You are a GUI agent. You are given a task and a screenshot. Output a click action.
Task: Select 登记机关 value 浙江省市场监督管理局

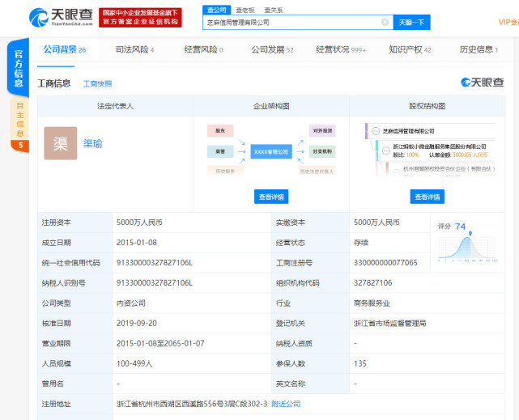(x=389, y=324)
